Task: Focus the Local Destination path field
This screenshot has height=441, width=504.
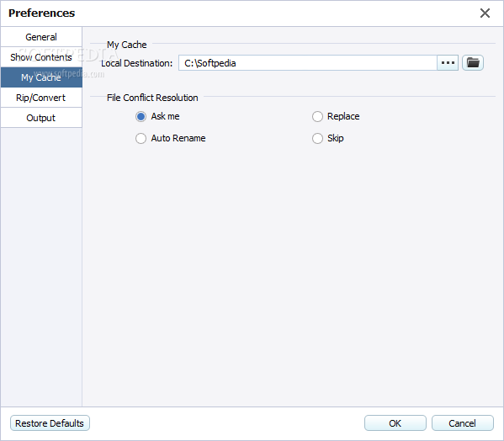Action: [x=308, y=62]
